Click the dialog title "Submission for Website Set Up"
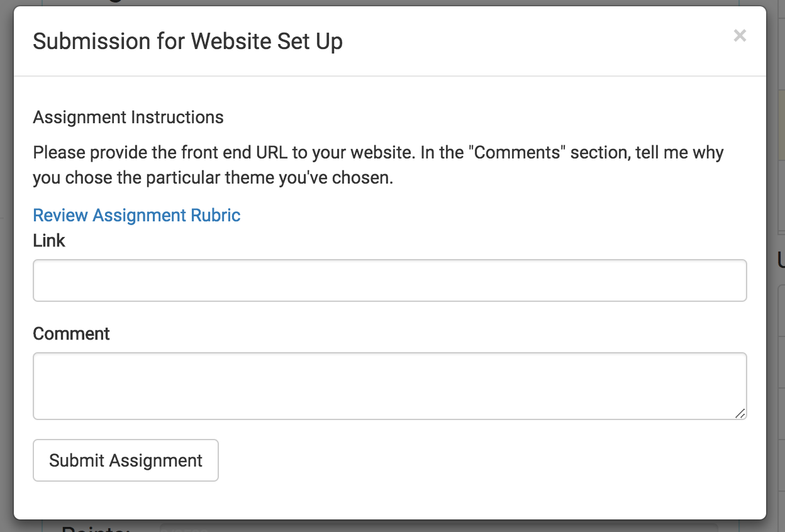This screenshot has width=785, height=532. 187,42
